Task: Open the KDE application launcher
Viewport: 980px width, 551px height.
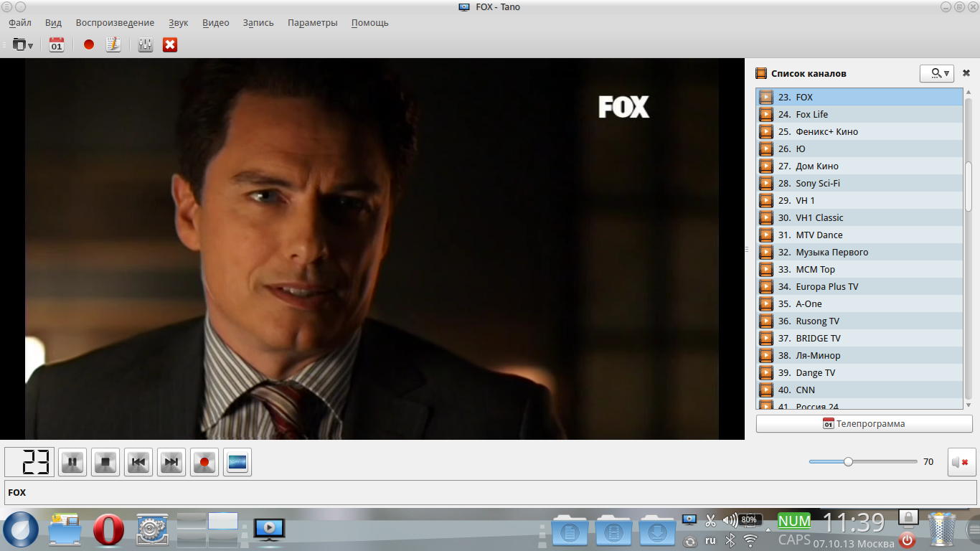Action: point(21,529)
